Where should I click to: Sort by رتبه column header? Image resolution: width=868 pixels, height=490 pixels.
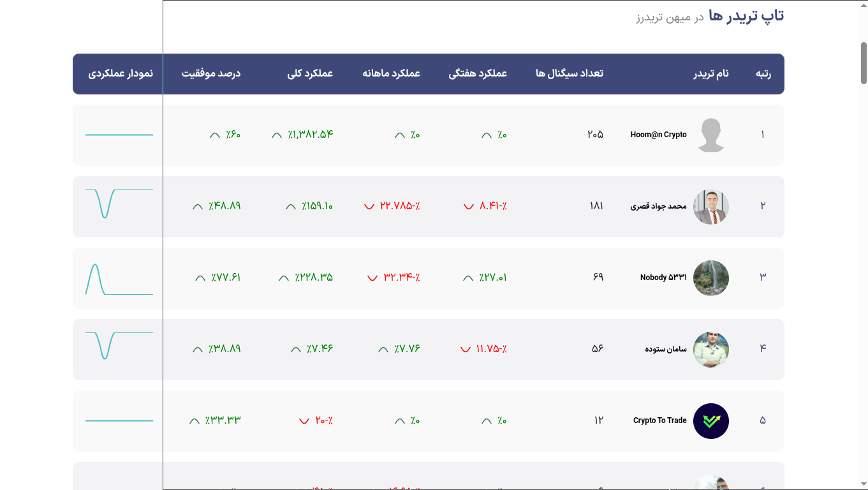point(763,74)
